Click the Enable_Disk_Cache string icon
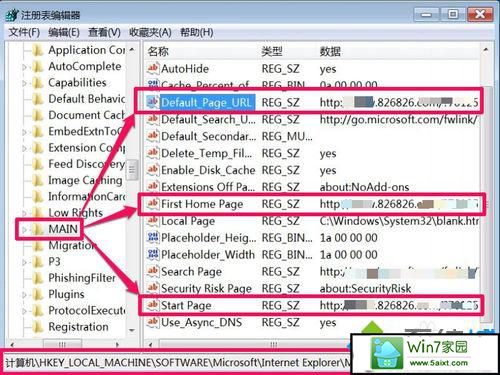The width and height of the screenshot is (500, 375). coord(153,170)
